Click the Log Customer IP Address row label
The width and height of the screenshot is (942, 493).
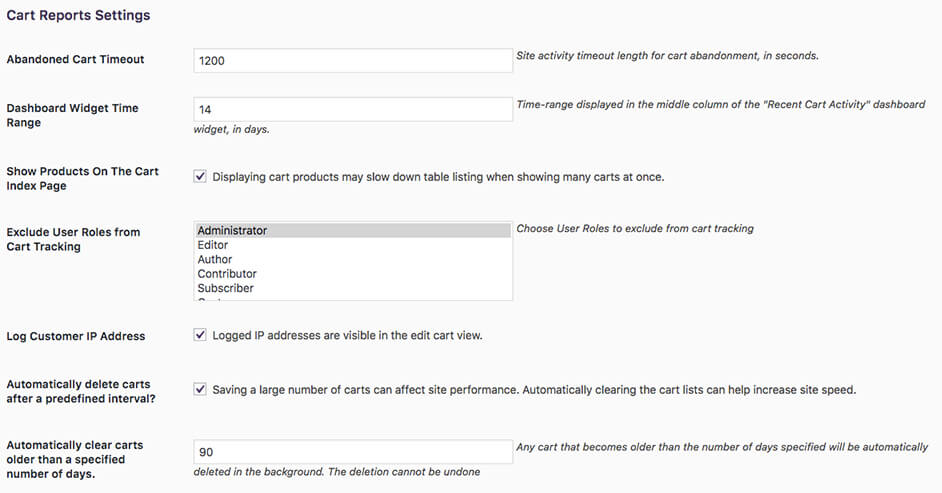tap(76, 336)
